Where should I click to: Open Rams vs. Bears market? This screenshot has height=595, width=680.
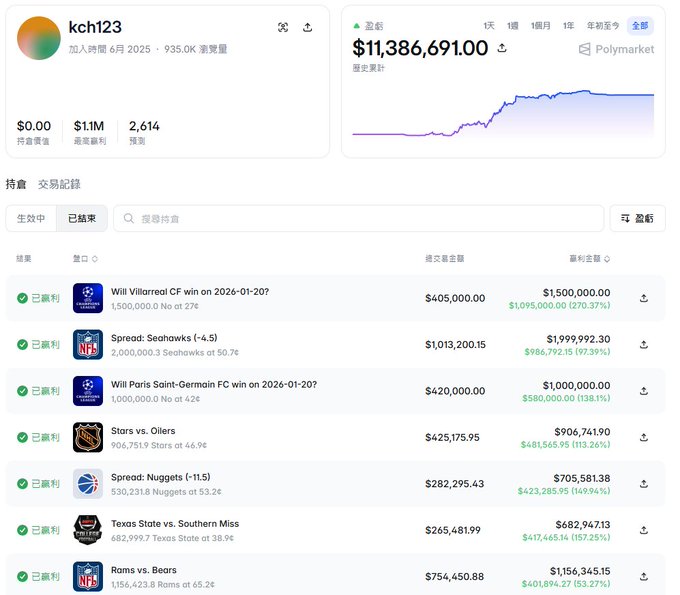pos(144,570)
